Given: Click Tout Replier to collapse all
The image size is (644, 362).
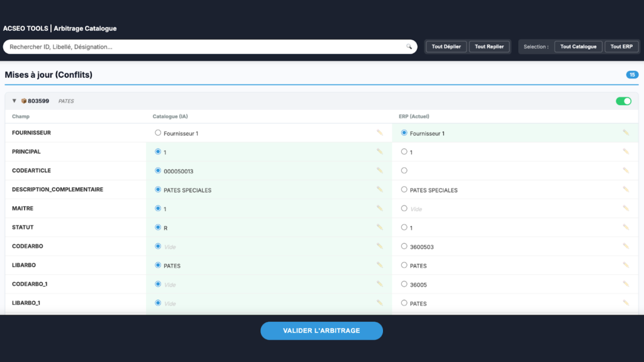Looking at the screenshot, I should pyautogui.click(x=489, y=47).
